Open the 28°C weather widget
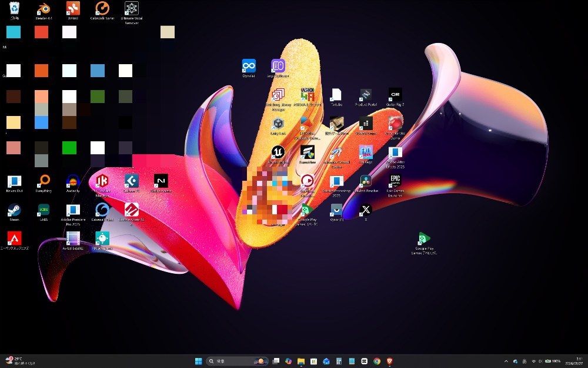 tap(21, 361)
